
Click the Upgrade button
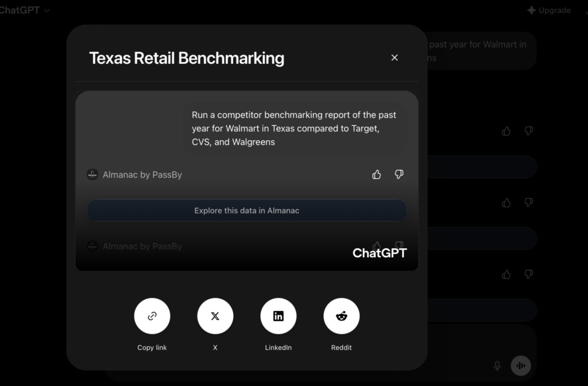point(549,10)
